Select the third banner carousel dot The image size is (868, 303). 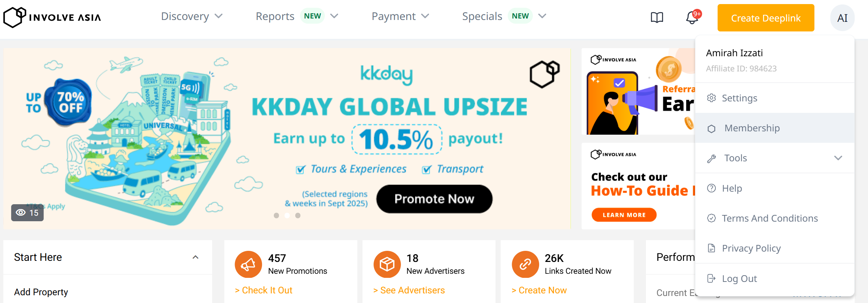pyautogui.click(x=298, y=215)
